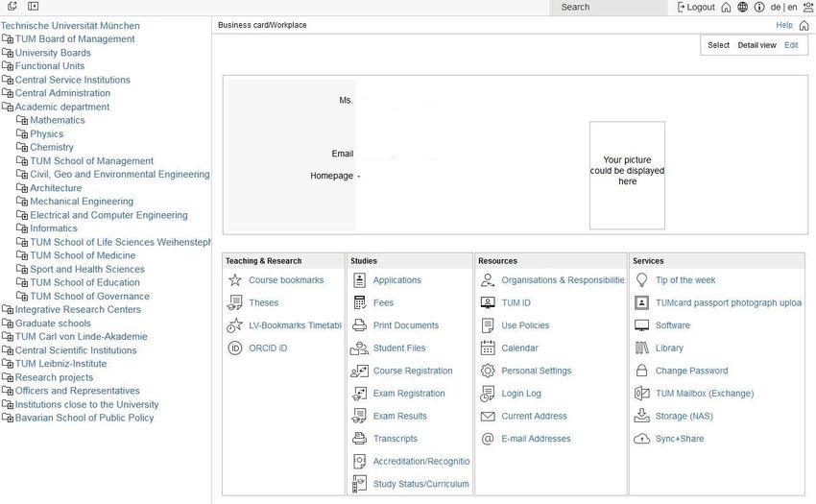The image size is (816, 504).
Task: Expand the Informatics tree node
Action: pos(22,228)
